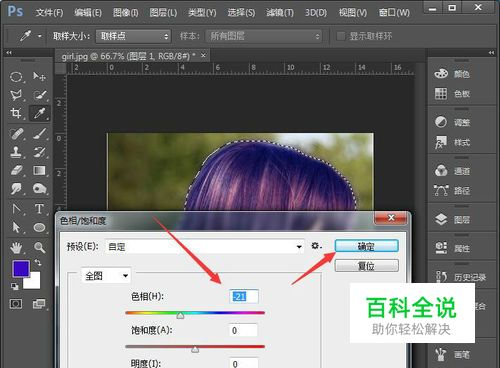Select the Ellipse shape tool
Image resolution: width=500 pixels, height=368 pixels.
click(40, 227)
